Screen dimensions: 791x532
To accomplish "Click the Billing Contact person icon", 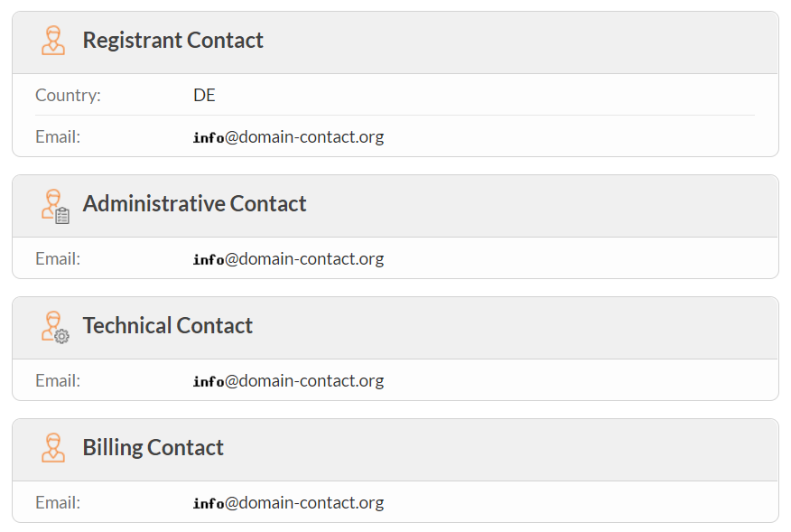I will [53, 448].
